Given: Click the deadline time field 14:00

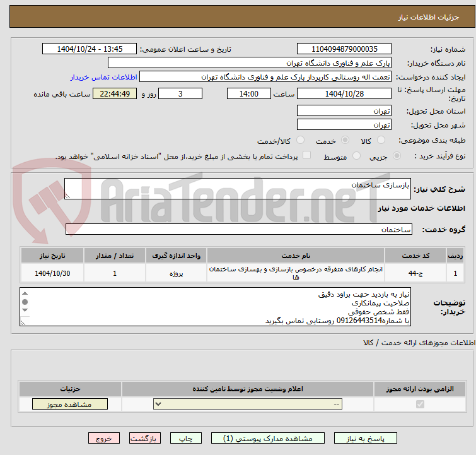Looking at the screenshot, I should tap(249, 93).
